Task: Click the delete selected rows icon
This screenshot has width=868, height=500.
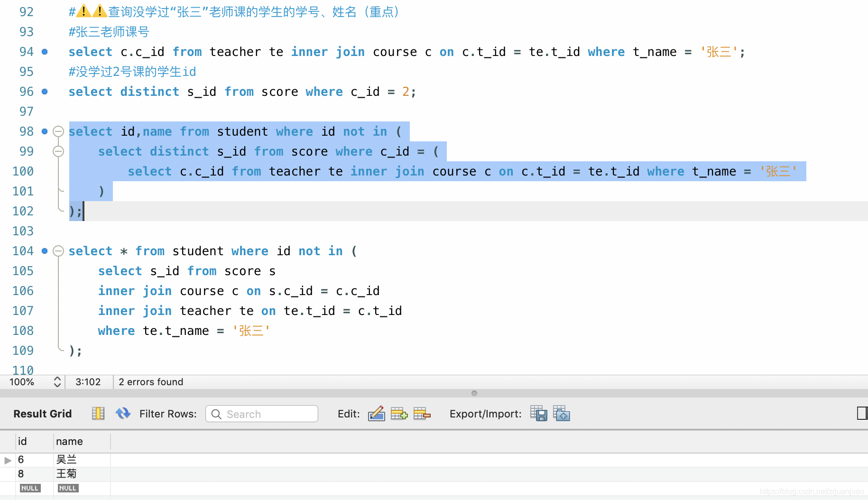Action: pyautogui.click(x=422, y=414)
